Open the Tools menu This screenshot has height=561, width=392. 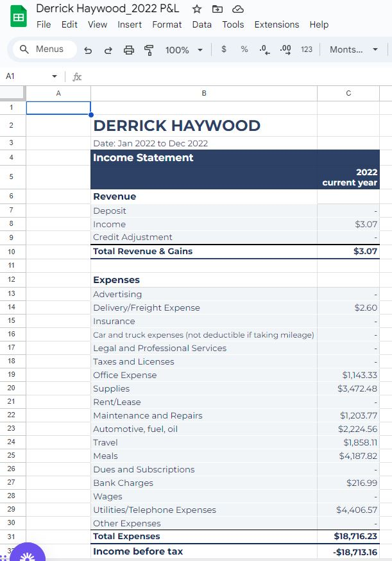233,24
